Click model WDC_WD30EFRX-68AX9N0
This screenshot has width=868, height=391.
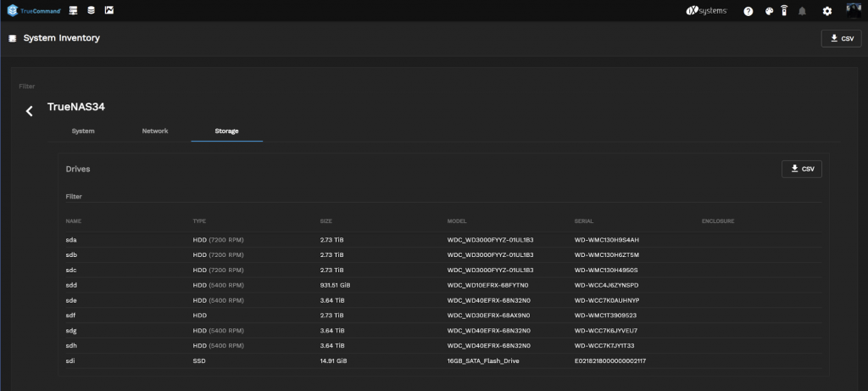(x=489, y=316)
